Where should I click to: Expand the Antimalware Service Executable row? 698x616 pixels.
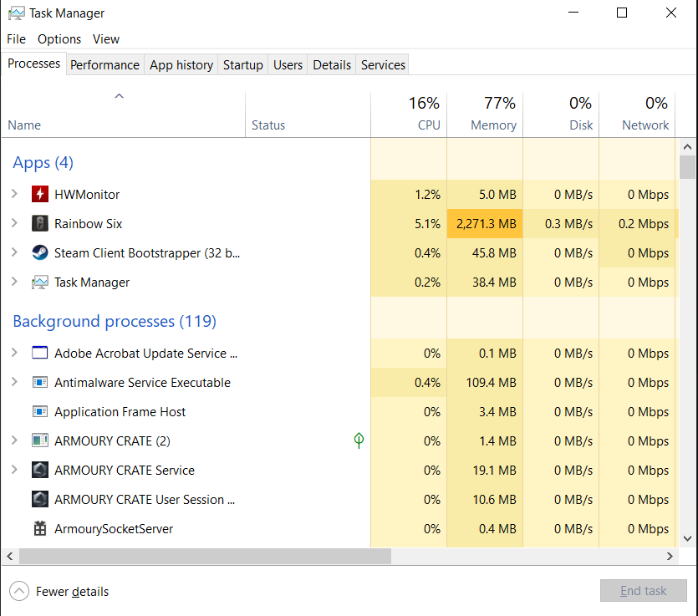14,382
